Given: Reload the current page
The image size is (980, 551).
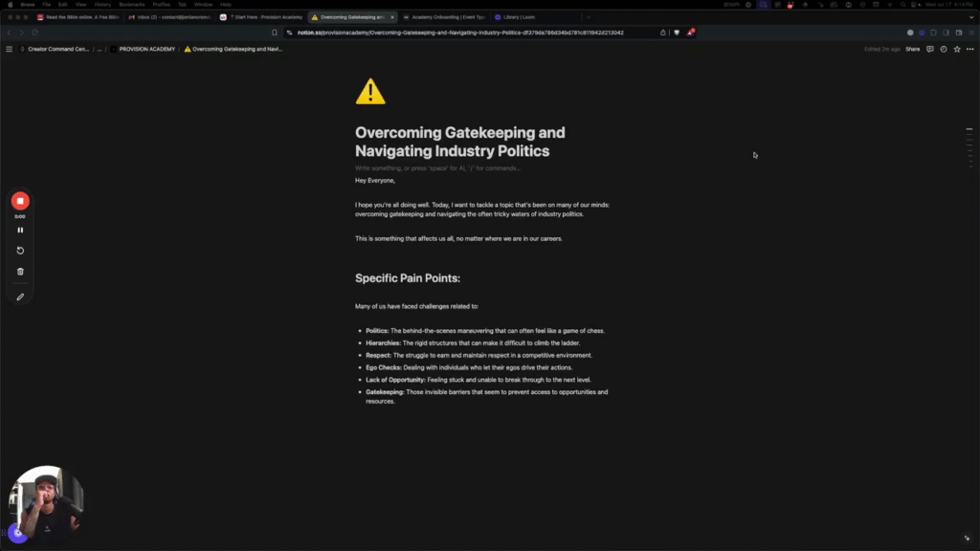Looking at the screenshot, I should coord(35,33).
